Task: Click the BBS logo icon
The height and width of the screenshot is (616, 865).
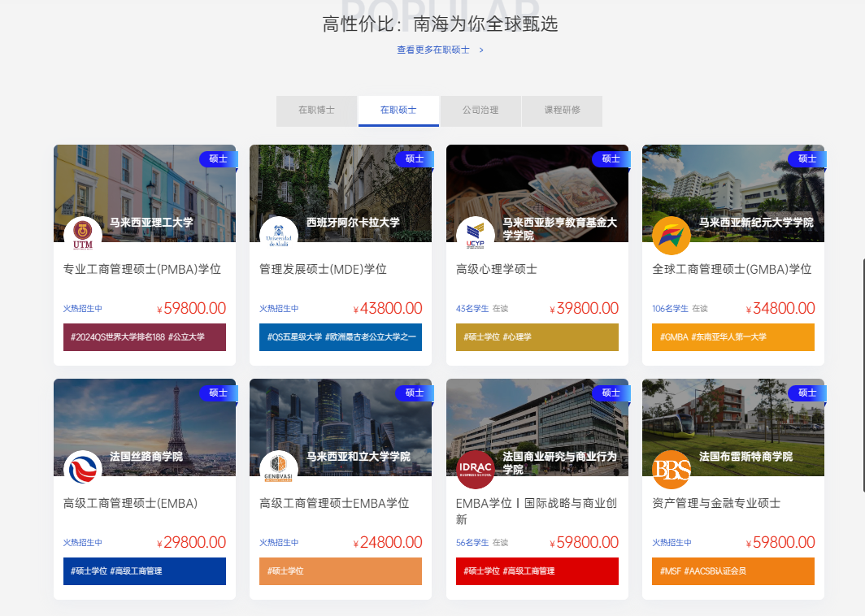Action: pyautogui.click(x=672, y=469)
